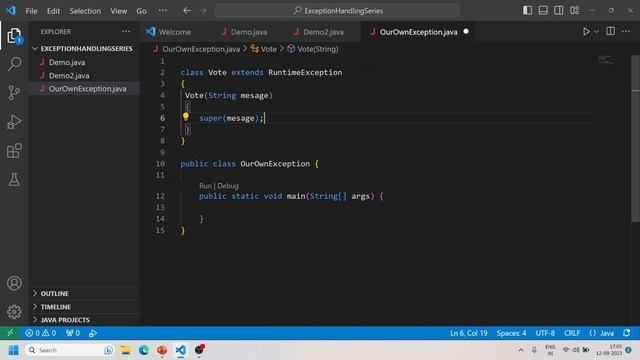The image size is (640, 360).
Task: Select the OurOwnException.java tab
Action: coord(418,32)
